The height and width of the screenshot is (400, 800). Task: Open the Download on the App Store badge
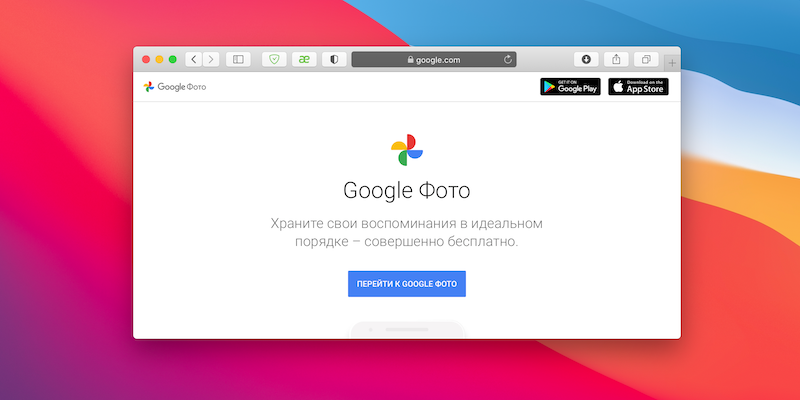638,87
